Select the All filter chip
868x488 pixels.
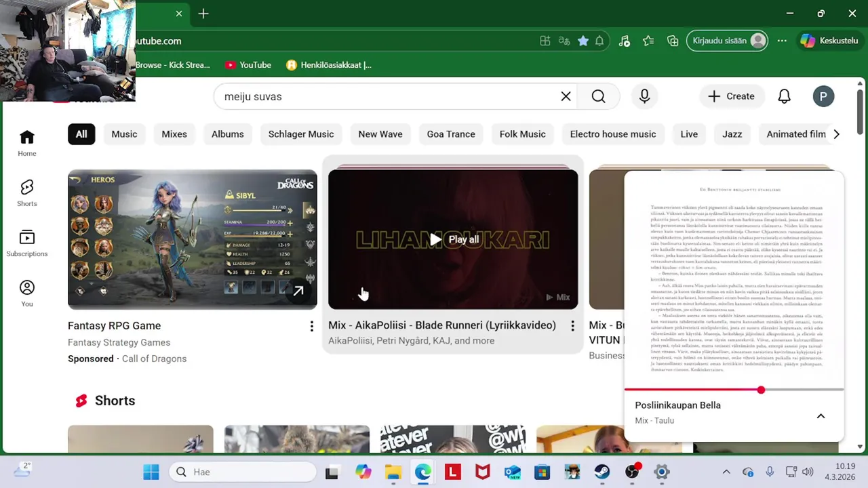[x=81, y=134]
